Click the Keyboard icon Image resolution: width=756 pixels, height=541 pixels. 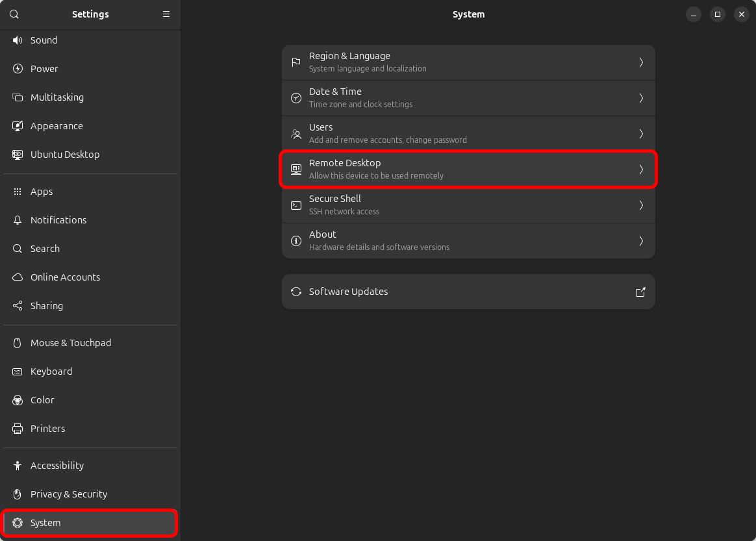(18, 371)
